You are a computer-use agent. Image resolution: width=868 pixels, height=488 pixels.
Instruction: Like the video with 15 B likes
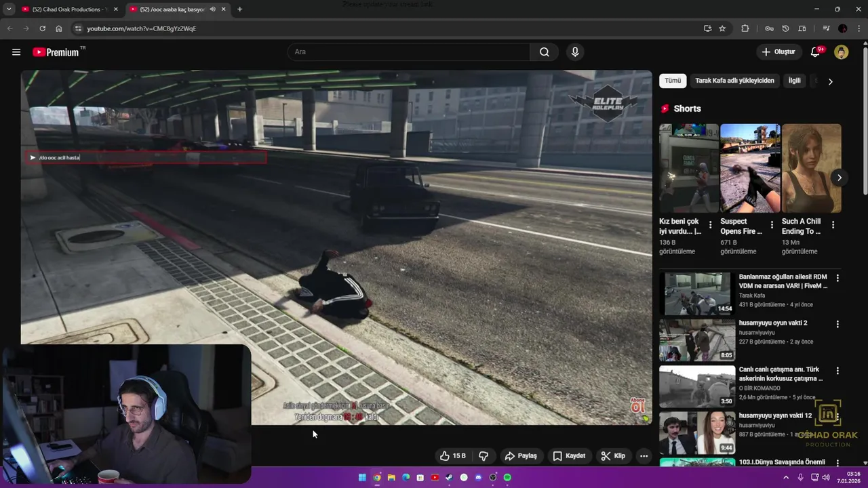[453, 456]
